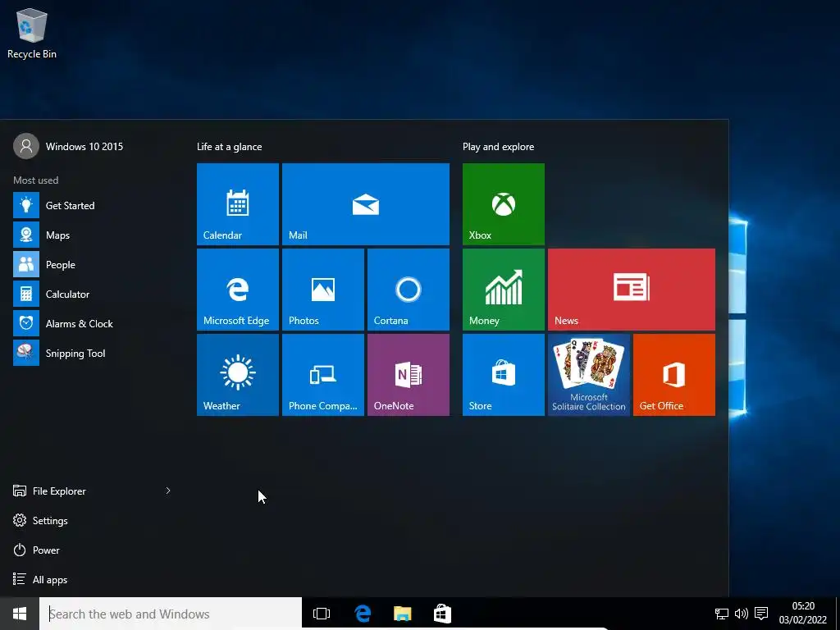The height and width of the screenshot is (630, 840).
Task: Open Maps from Most used list
Action: pyautogui.click(x=92, y=235)
